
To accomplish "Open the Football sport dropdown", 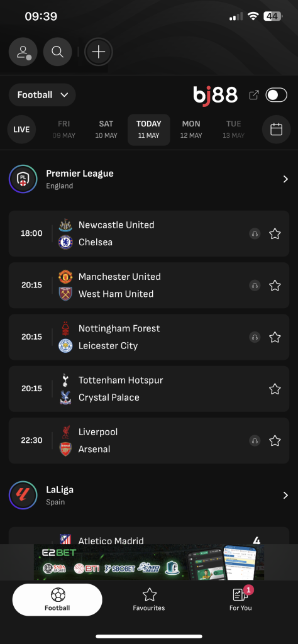I will click(x=42, y=95).
